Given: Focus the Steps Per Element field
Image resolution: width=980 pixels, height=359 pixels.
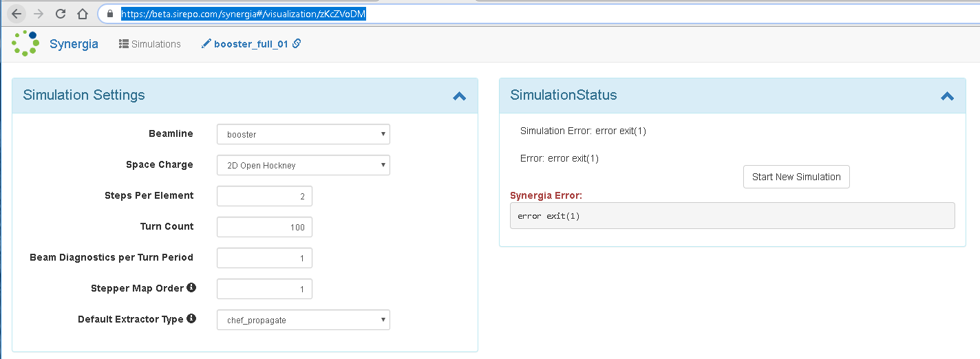Looking at the screenshot, I should coord(264,196).
